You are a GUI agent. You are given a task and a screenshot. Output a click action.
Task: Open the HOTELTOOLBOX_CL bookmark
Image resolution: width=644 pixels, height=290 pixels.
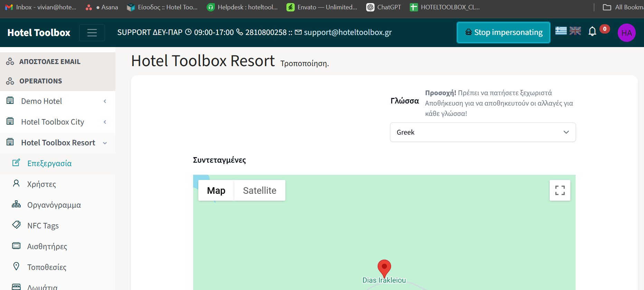click(x=445, y=7)
